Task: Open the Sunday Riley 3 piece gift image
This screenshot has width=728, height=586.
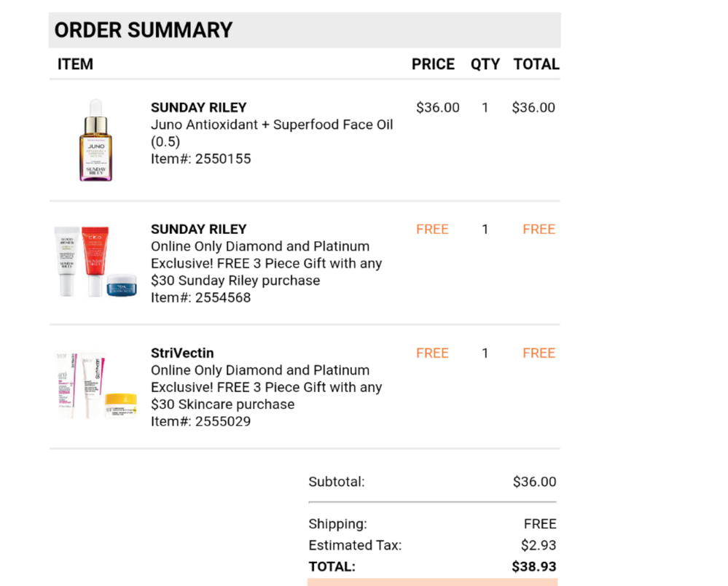Action: pos(95,261)
